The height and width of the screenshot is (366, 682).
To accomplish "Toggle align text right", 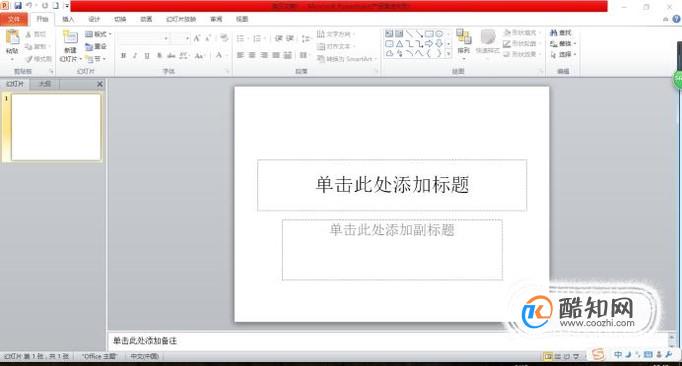I will click(x=264, y=55).
